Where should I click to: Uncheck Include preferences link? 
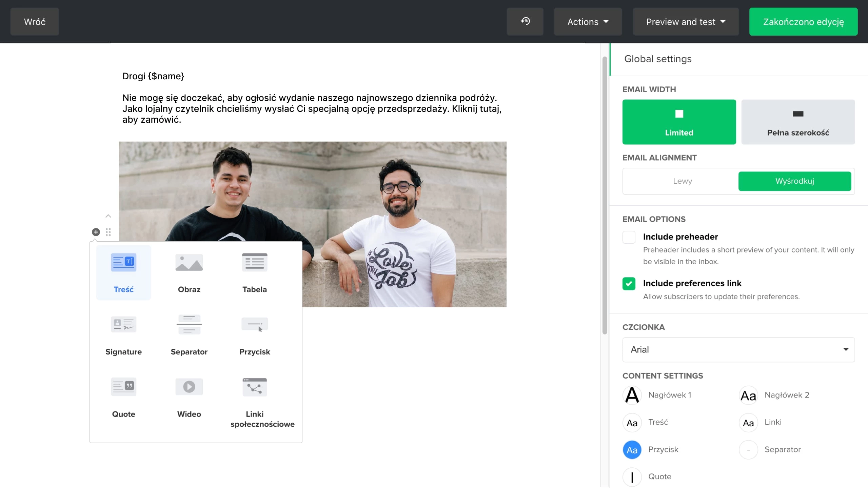[x=629, y=283]
